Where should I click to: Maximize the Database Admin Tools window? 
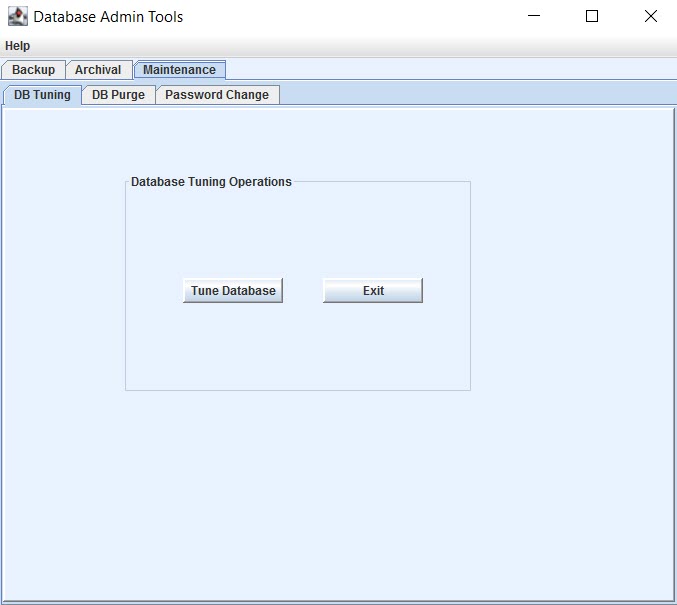pos(592,16)
